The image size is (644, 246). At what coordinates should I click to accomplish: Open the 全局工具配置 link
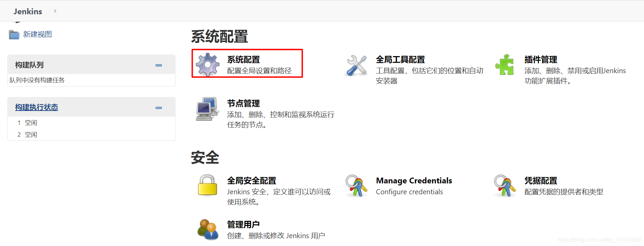[x=400, y=60]
